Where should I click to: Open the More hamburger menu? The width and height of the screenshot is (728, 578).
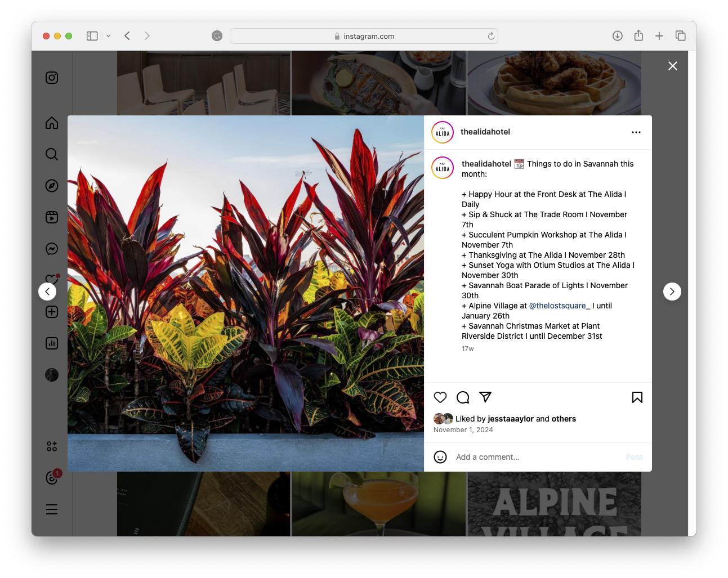[52, 509]
